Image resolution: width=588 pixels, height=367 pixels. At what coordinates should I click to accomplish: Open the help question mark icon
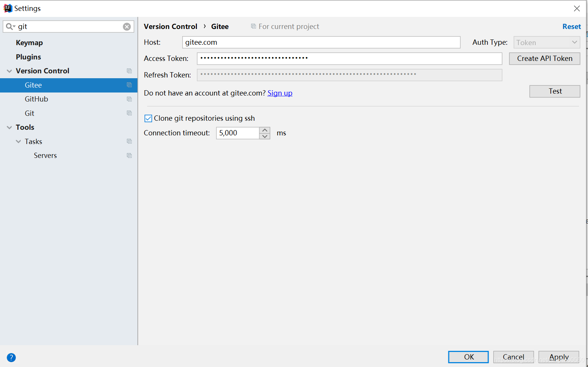pyautogui.click(x=11, y=358)
